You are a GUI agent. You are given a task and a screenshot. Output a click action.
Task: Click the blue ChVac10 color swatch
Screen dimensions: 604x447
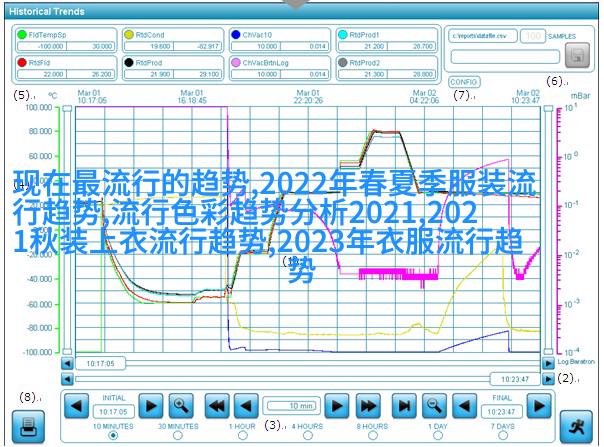click(236, 35)
